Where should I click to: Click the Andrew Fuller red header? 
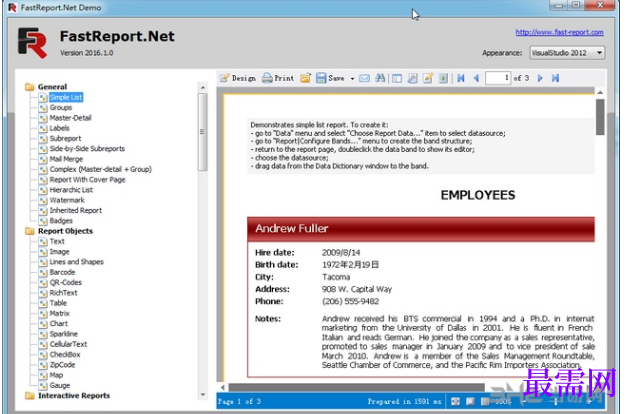click(421, 229)
